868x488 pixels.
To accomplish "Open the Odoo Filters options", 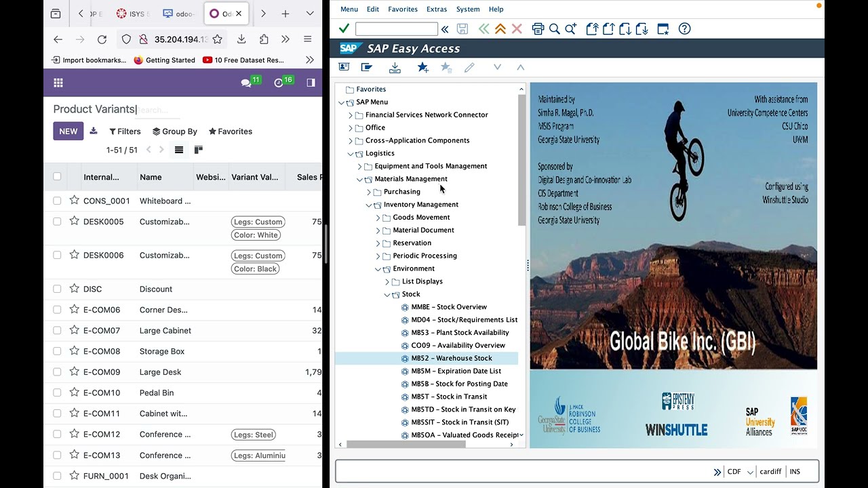I will pyautogui.click(x=125, y=131).
